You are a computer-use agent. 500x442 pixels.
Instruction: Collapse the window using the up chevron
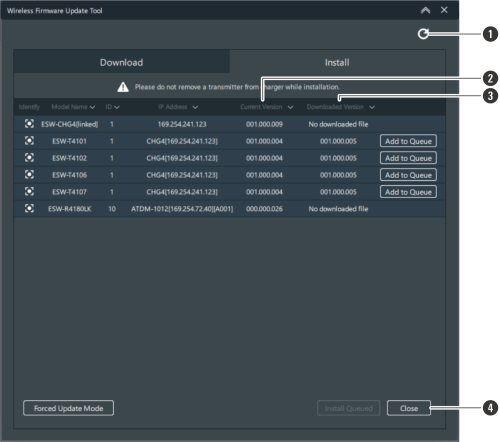click(x=425, y=10)
